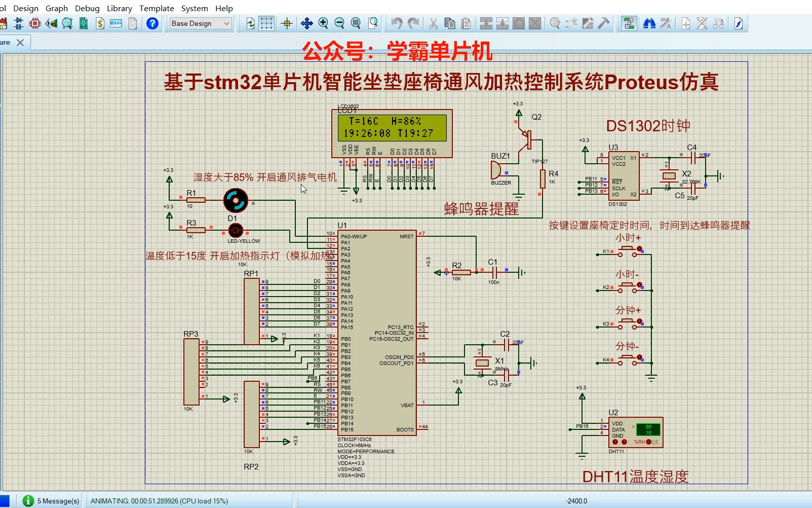812x508 pixels.
Task: Toggle the false origin crosshair icon
Action: tap(287, 23)
